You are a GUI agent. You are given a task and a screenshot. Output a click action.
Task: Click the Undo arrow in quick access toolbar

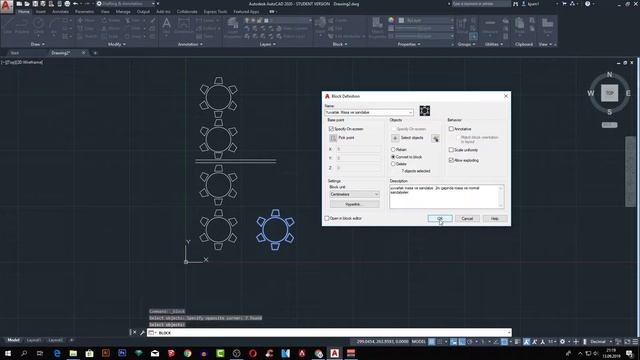click(x=75, y=4)
